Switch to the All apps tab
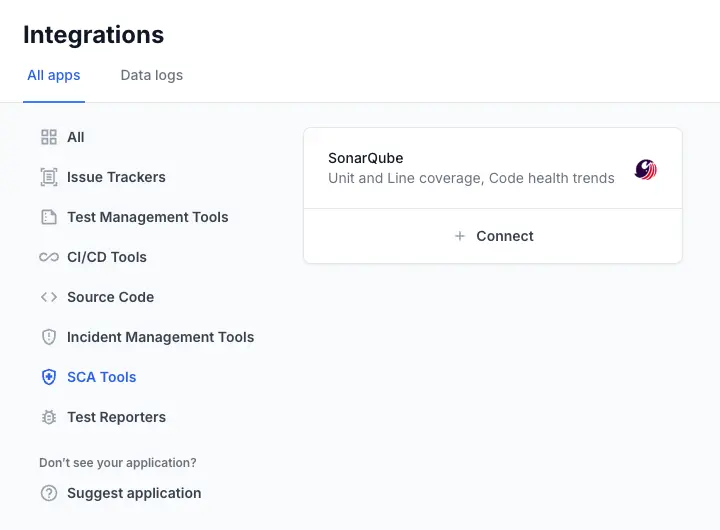The image size is (720, 530). (x=54, y=75)
